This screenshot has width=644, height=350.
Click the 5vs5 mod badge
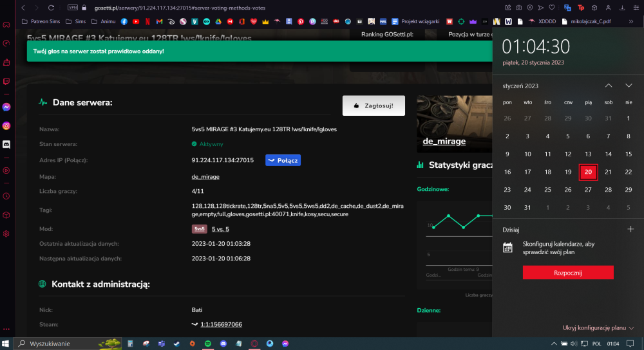coord(199,229)
